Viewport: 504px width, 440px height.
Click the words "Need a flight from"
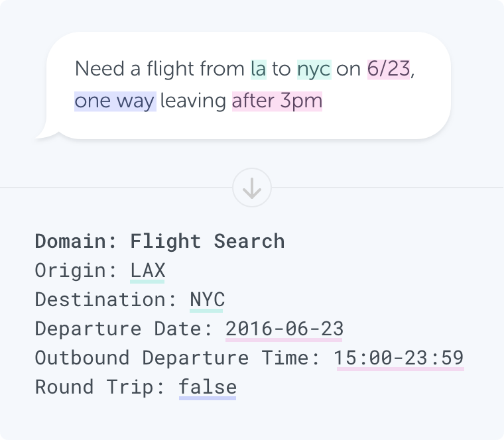[x=159, y=69]
